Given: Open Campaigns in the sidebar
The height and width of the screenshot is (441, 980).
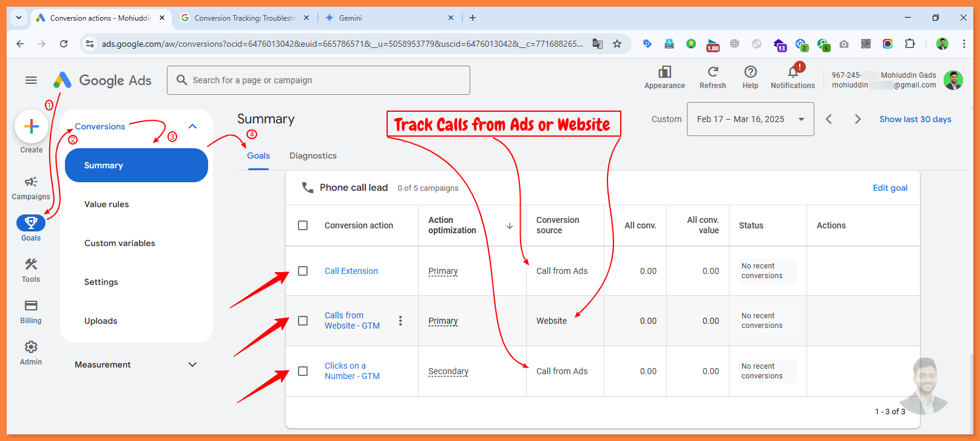Looking at the screenshot, I should (31, 188).
